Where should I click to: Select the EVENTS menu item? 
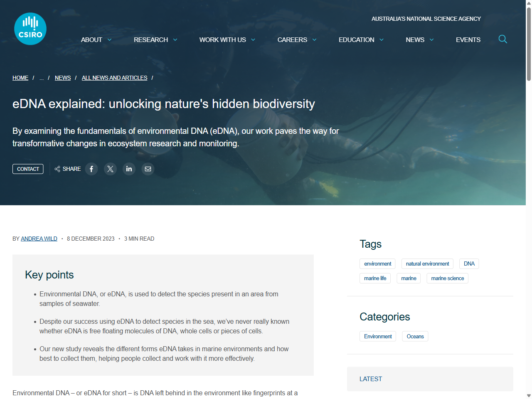(468, 39)
